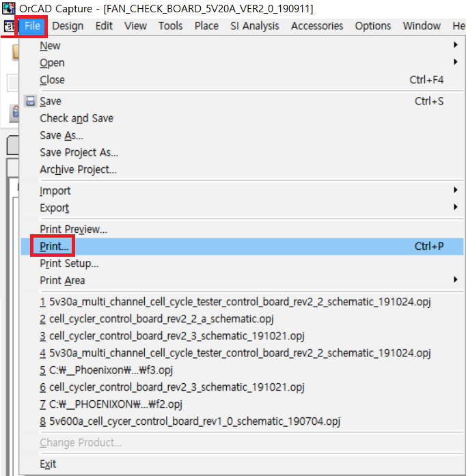This screenshot has height=476, width=466.
Task: Open the Place menu
Action: pyautogui.click(x=206, y=26)
